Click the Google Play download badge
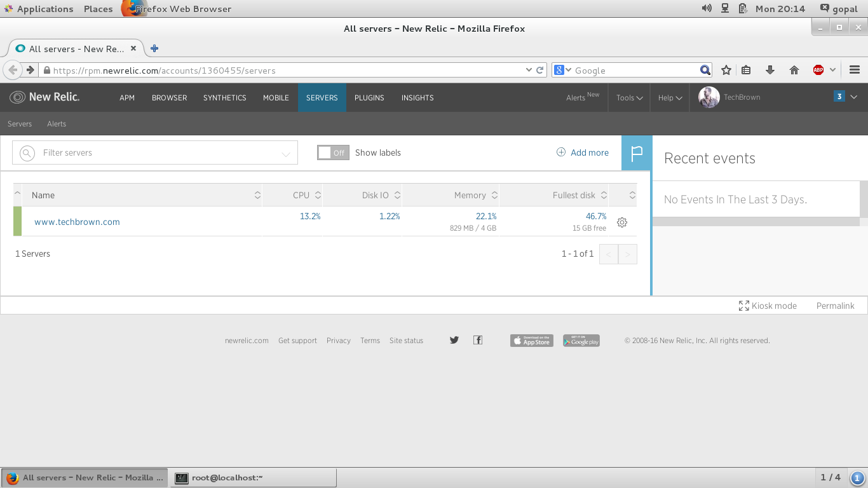This screenshot has height=488, width=868. click(x=581, y=341)
